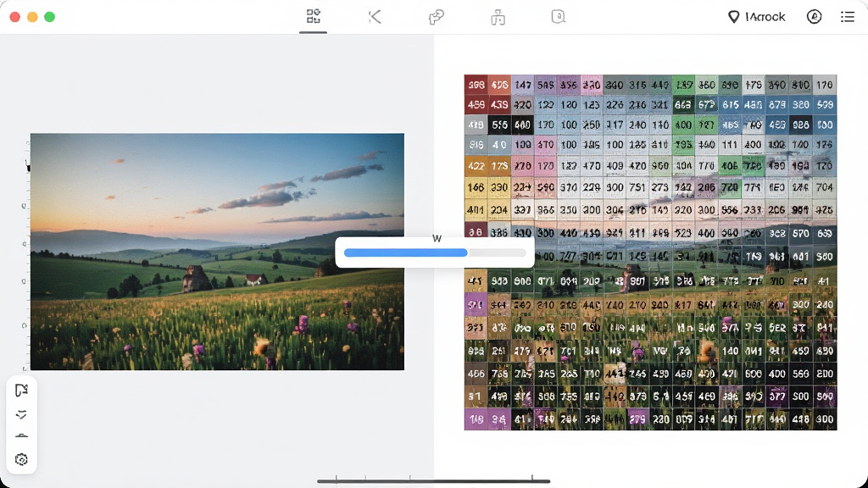Open the grid view tab in top toolbar
The height and width of the screenshot is (488, 868).
[314, 17]
